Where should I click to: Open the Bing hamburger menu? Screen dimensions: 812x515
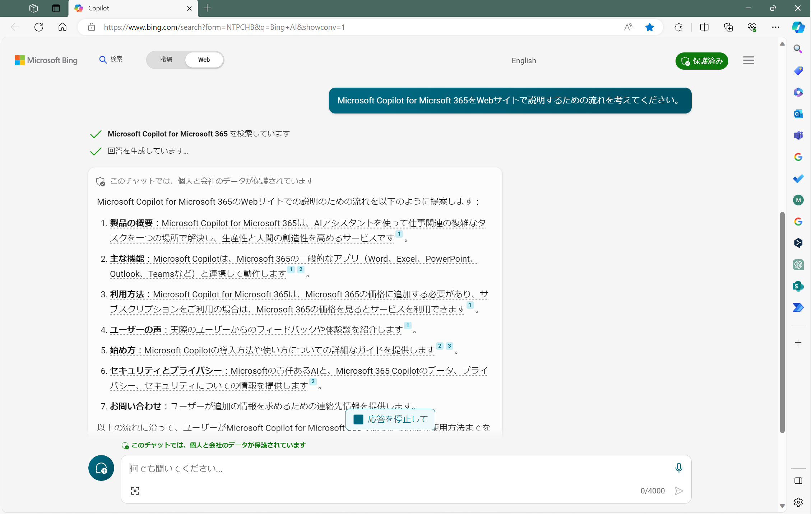tap(749, 60)
